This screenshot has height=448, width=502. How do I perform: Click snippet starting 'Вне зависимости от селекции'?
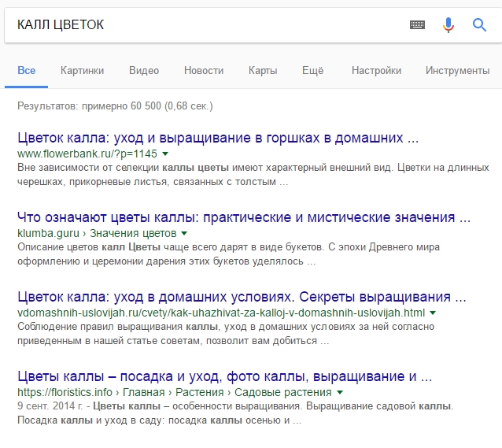click(253, 175)
